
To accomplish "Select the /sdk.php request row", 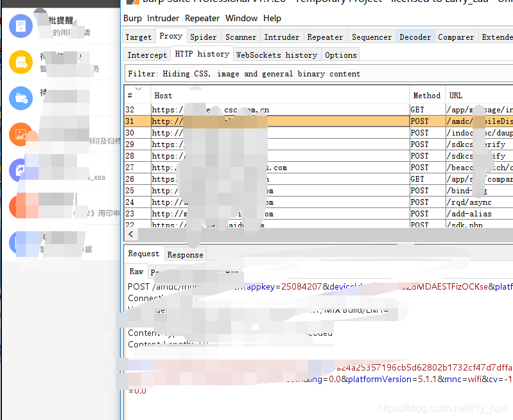I will [x=318, y=224].
